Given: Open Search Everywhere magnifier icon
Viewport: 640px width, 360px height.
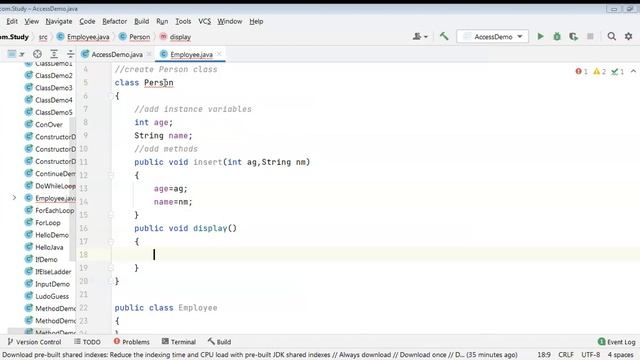Looking at the screenshot, I should (x=611, y=37).
